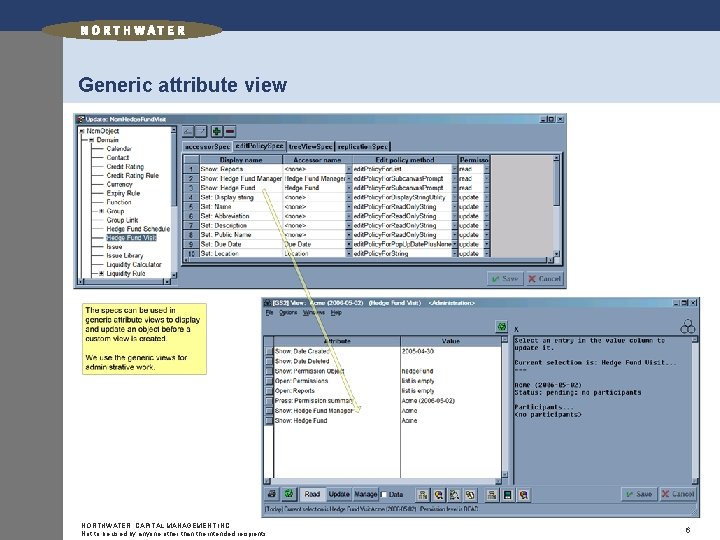This screenshot has width=720, height=540.
Task: Click the copy-pages icon before the second hierarchy icon
Action: [470, 495]
